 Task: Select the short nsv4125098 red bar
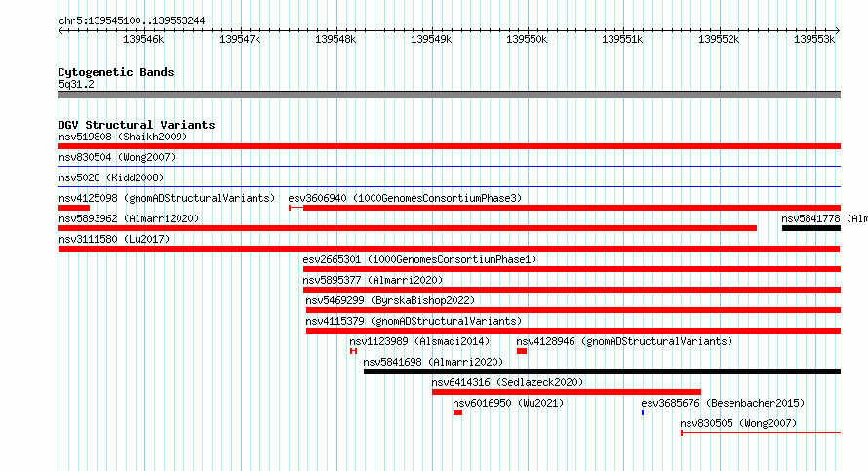pos(73,208)
